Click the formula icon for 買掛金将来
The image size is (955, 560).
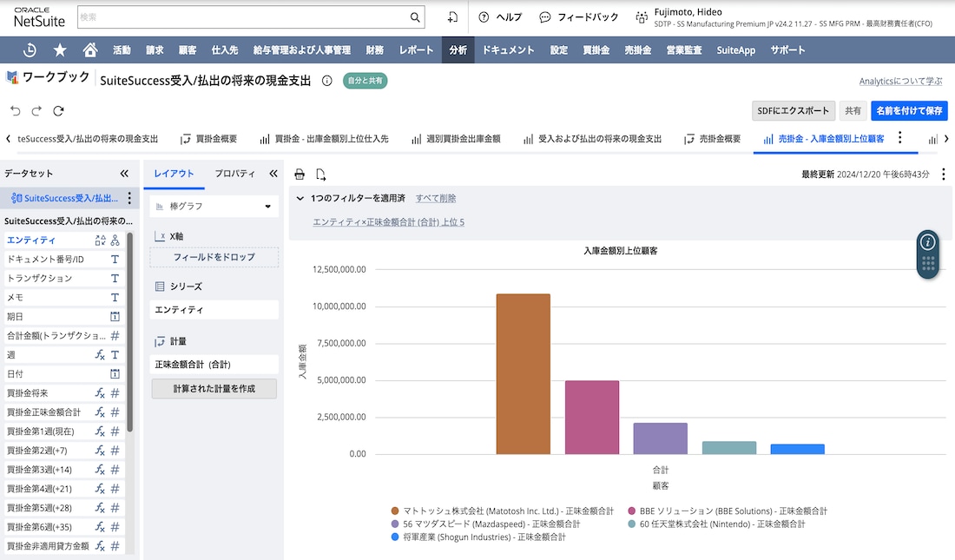pos(100,393)
